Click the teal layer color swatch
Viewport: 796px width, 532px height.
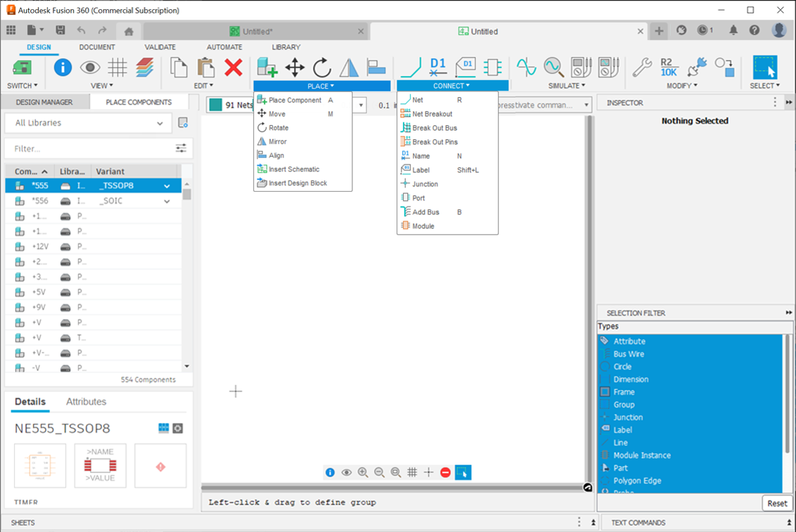click(216, 105)
